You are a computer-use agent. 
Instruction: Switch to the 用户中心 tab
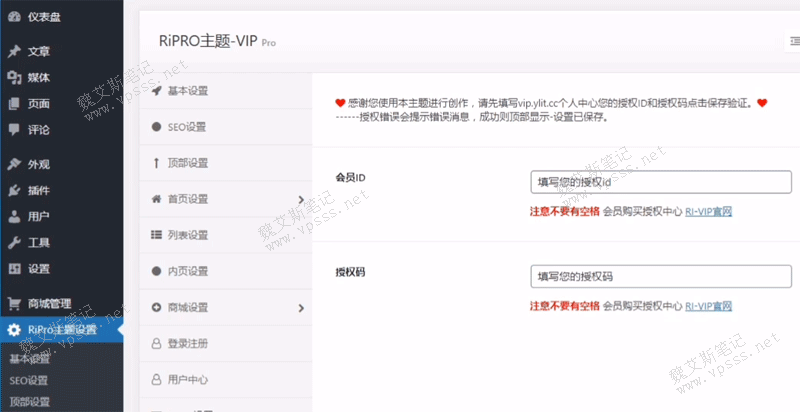pos(226,380)
